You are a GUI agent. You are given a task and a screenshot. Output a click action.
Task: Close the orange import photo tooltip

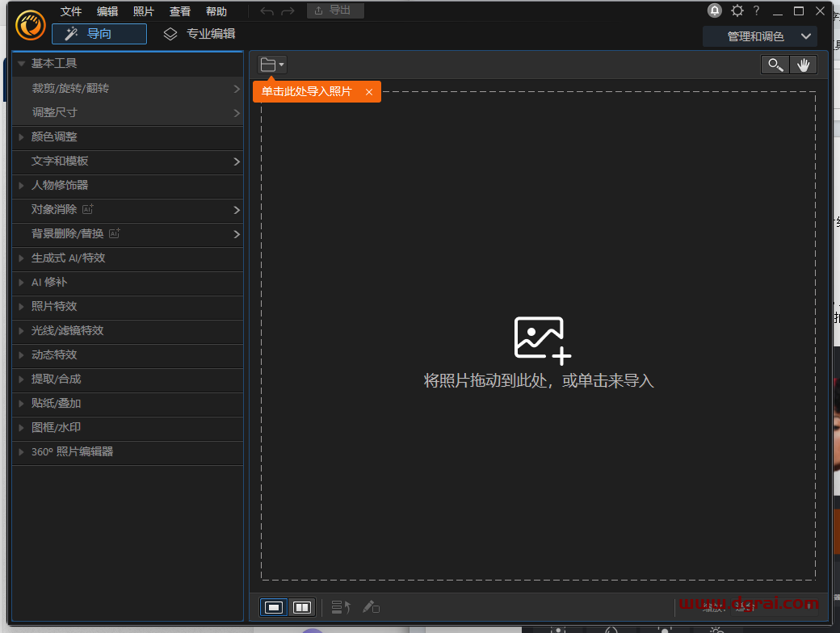[x=369, y=92]
